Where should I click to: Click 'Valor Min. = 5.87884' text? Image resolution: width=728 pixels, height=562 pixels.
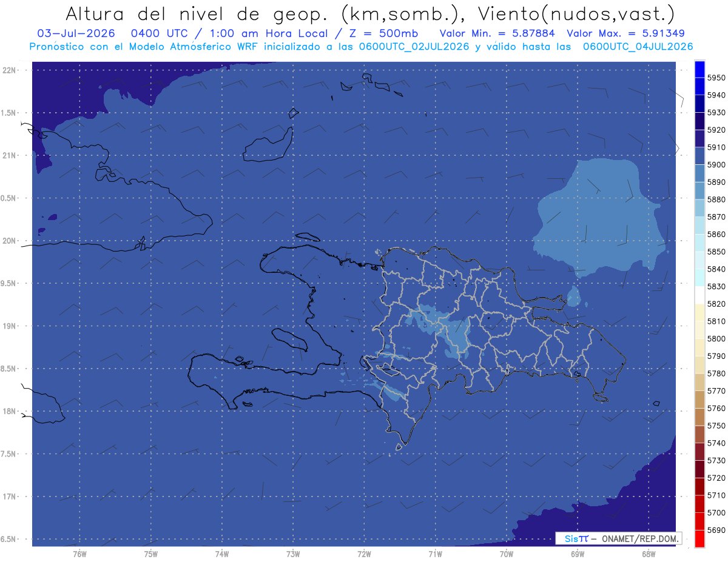[497, 33]
